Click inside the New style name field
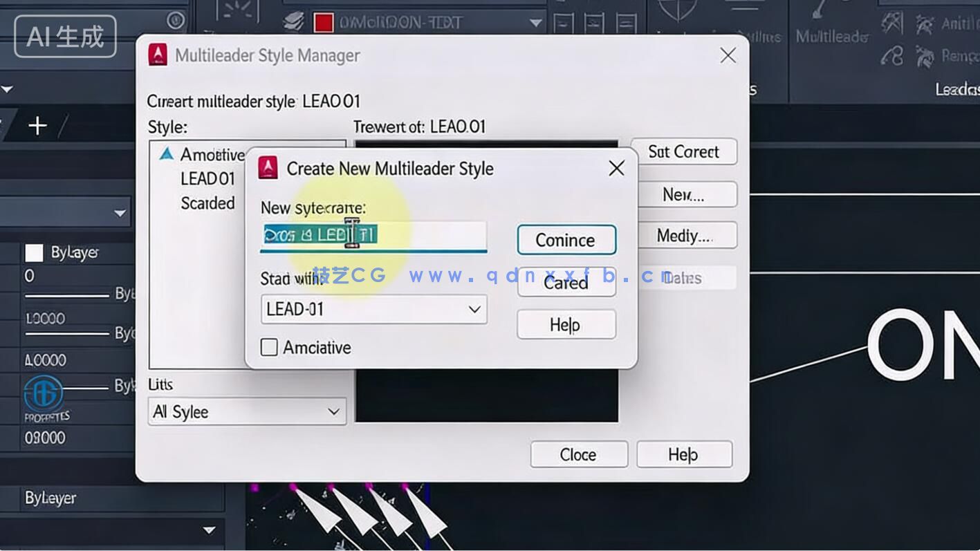 (373, 236)
